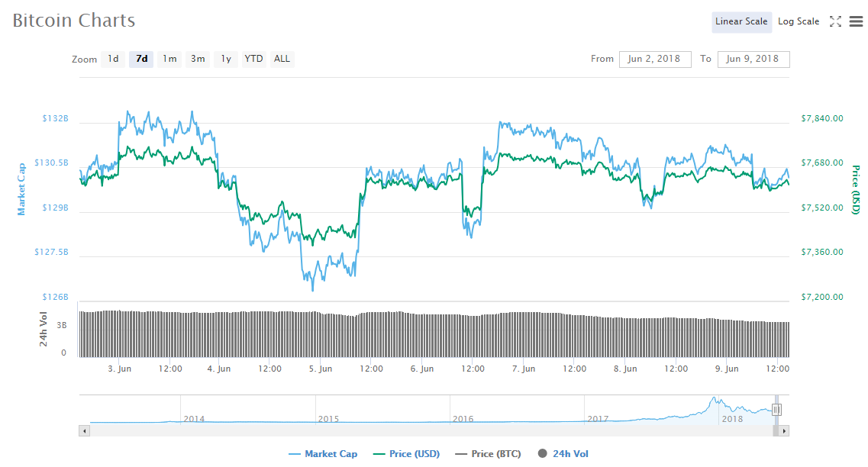This screenshot has height=467, width=868.
Task: Set zoom to 1d
Action: tap(113, 59)
